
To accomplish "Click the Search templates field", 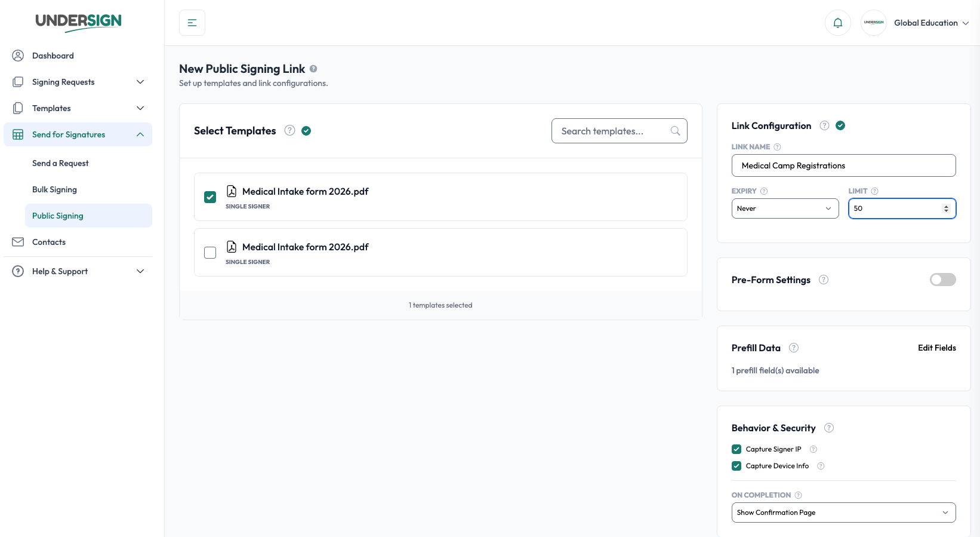I will (620, 131).
